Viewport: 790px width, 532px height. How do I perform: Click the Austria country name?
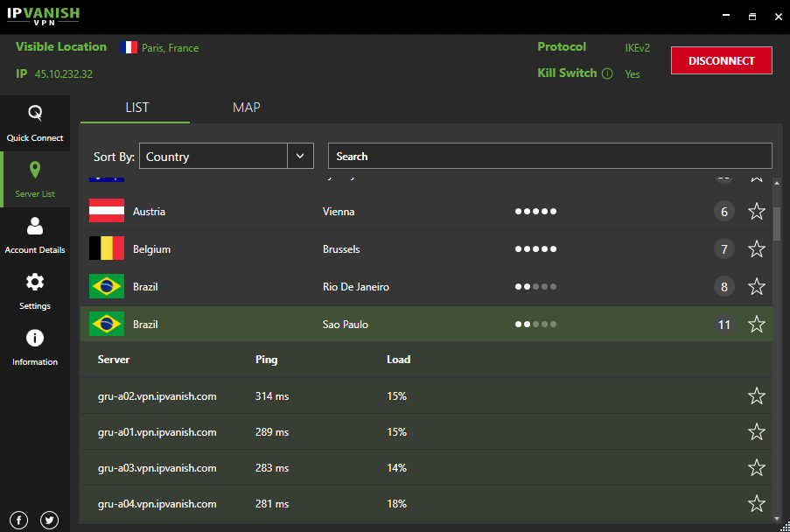click(x=149, y=212)
